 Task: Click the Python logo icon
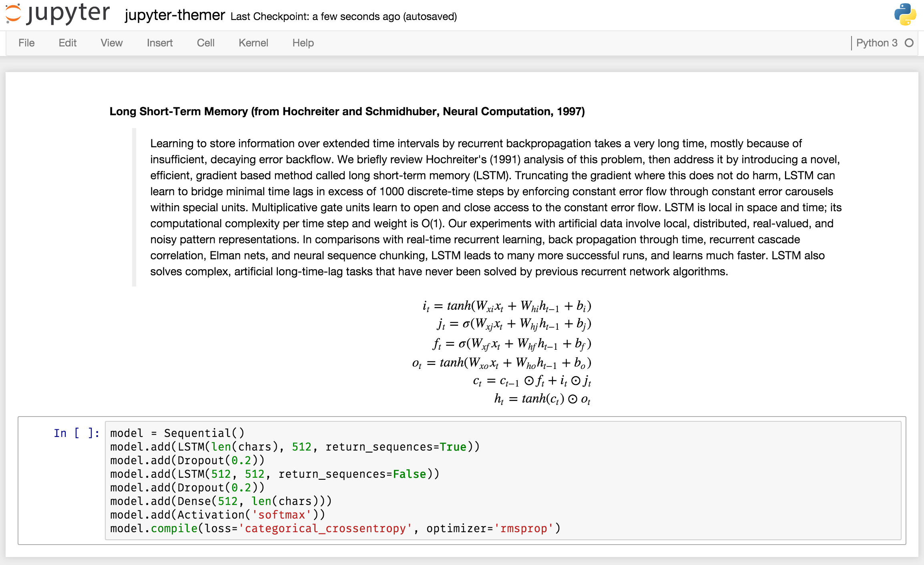pyautogui.click(x=905, y=14)
